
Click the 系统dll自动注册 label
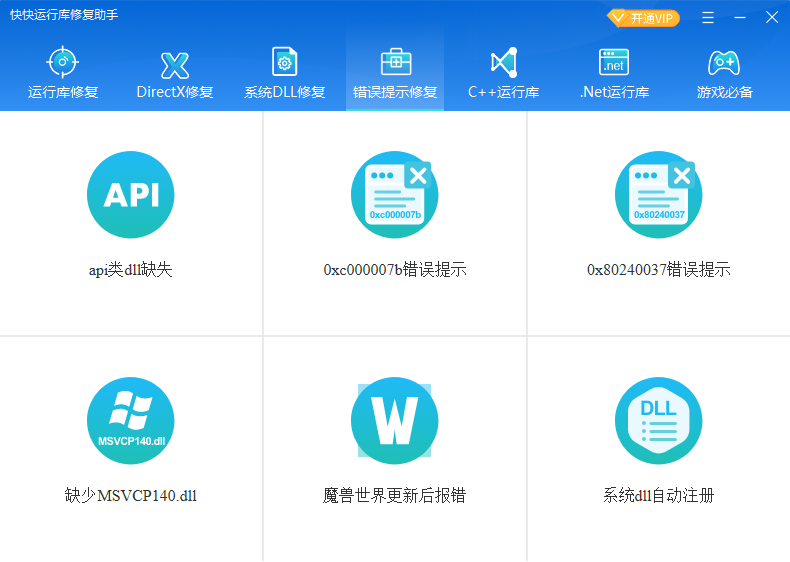(x=658, y=496)
